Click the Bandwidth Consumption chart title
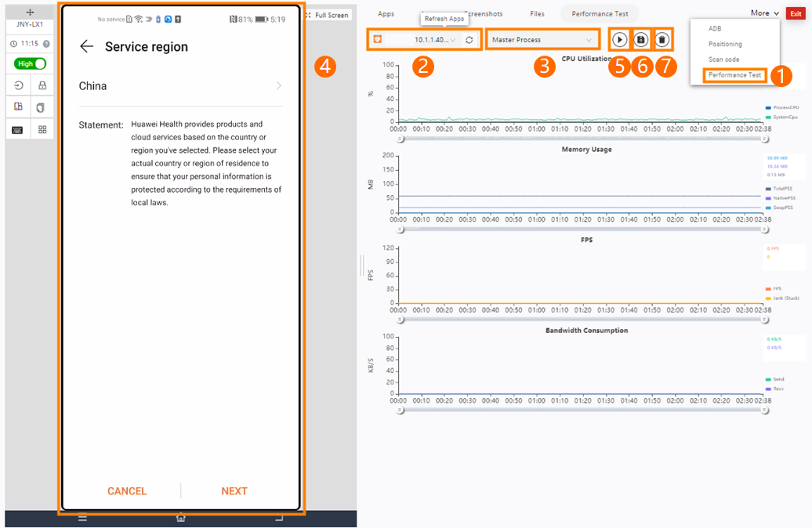The image size is (812, 528). (x=587, y=331)
